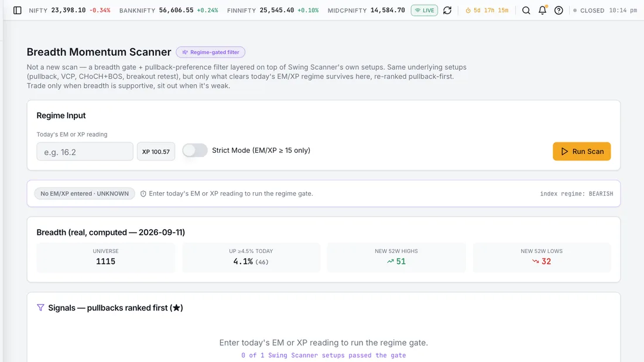Viewport: 644px width, 362px height.
Task: Click the countdown timer clock icon
Action: (468, 11)
